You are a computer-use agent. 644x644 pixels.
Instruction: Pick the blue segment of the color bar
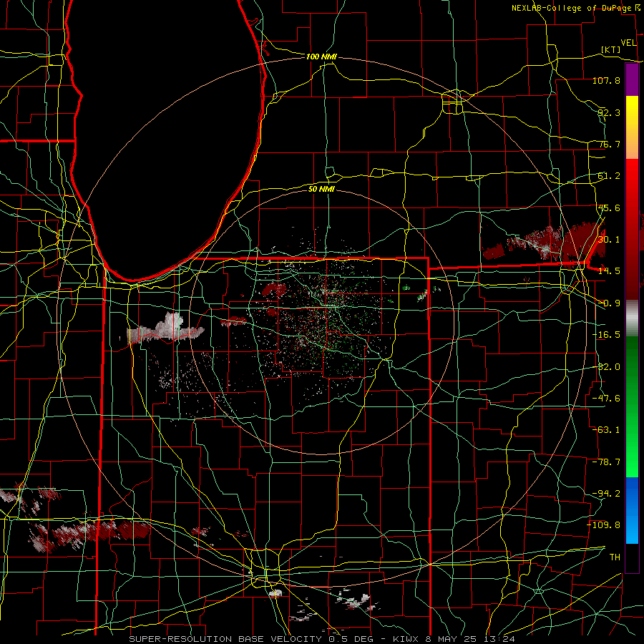632,509
